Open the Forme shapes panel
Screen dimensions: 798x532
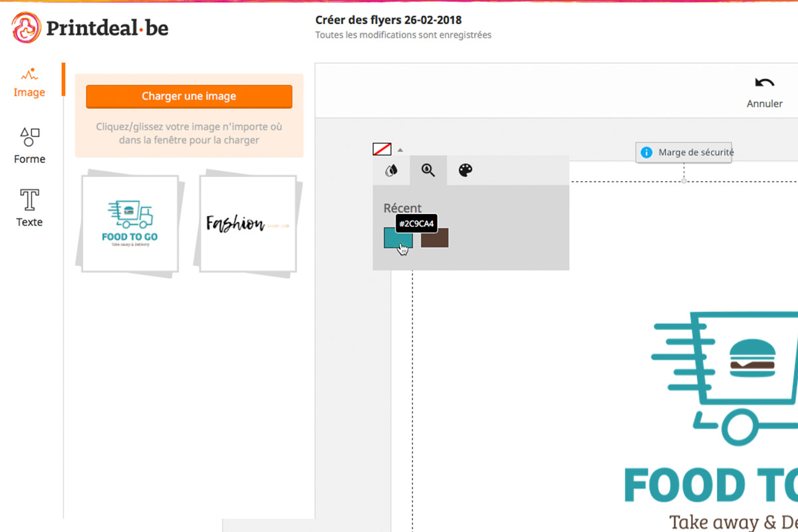[x=29, y=146]
